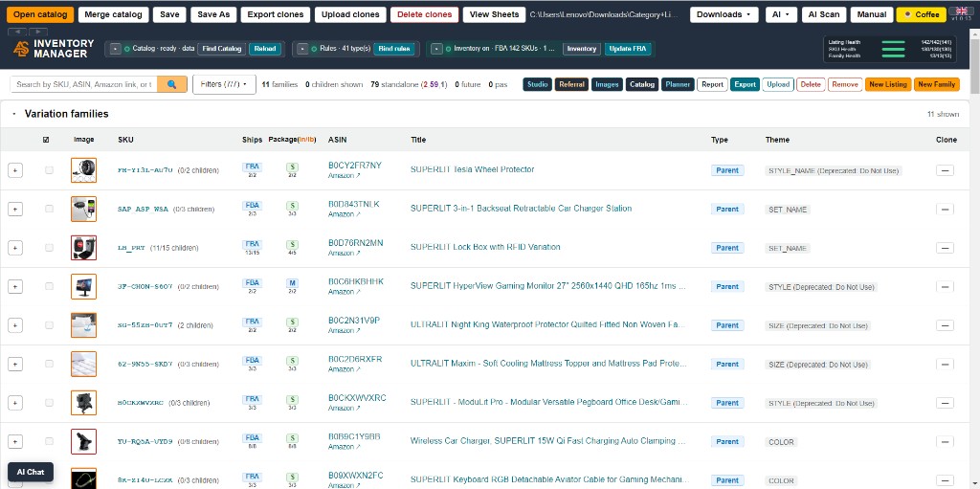Open the AI Chat widget
Image resolution: width=980 pixels, height=489 pixels.
[x=31, y=472]
